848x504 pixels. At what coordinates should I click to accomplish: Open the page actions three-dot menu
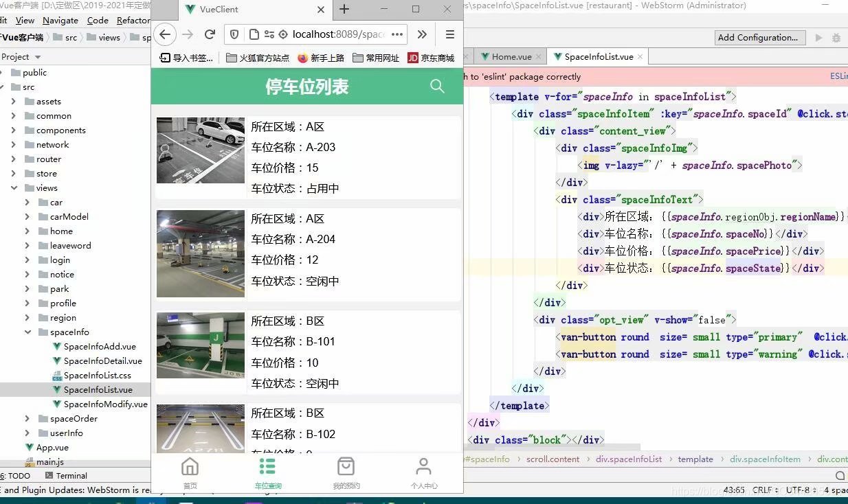[x=397, y=34]
